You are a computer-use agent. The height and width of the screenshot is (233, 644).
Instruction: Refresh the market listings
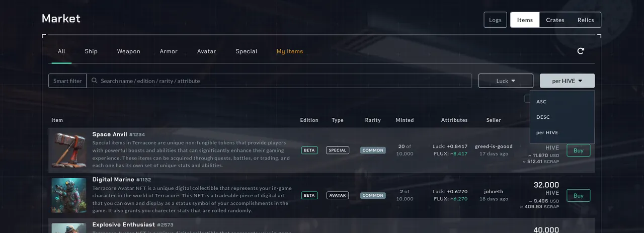[x=581, y=51]
